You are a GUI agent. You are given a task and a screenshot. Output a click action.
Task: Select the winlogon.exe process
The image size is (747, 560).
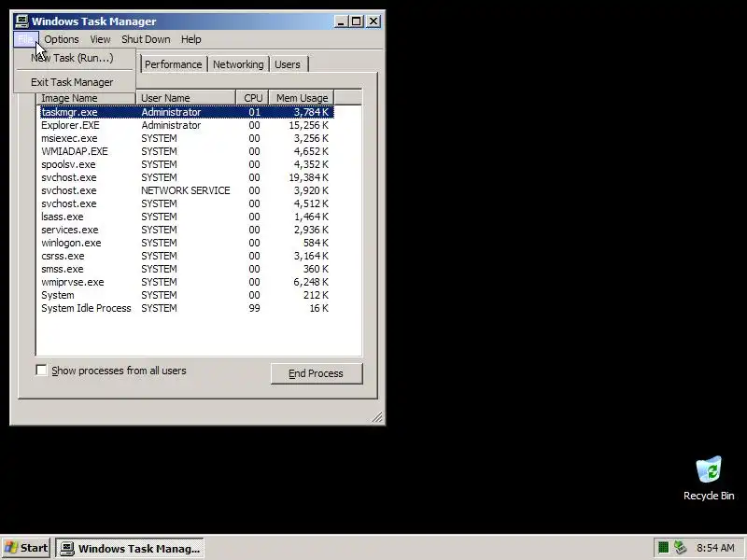pos(187,243)
